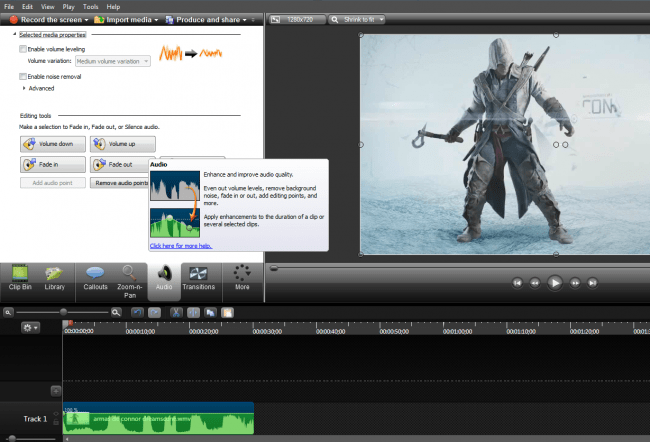The width and height of the screenshot is (650, 442).
Task: Click the timeline playhead marker at start
Action: point(70,323)
